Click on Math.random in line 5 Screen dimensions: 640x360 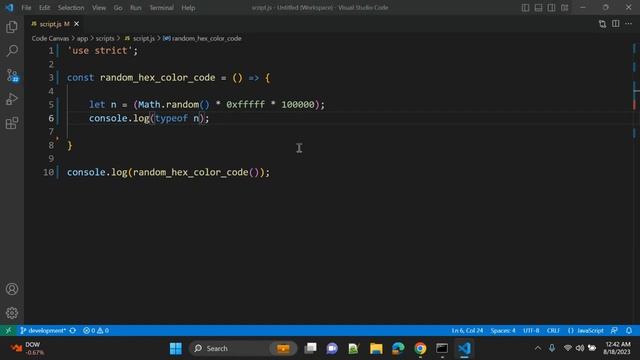tap(168, 104)
